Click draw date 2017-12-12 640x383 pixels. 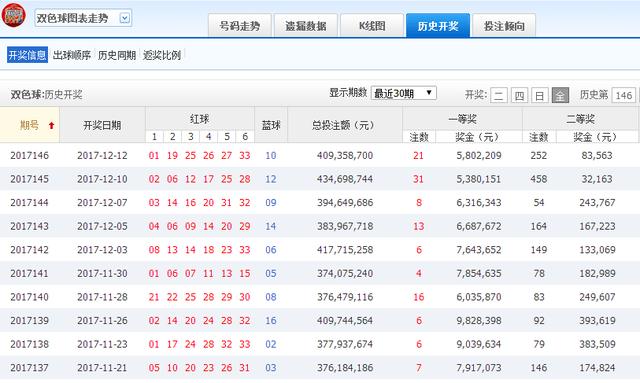coord(102,156)
